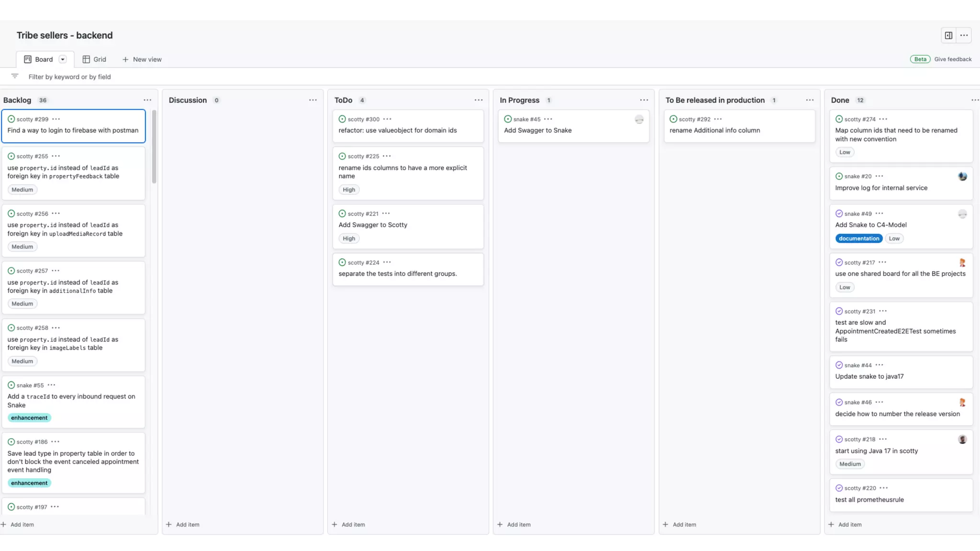Open project options three-dot menu at top right
The height and width of the screenshot is (551, 980).
click(964, 35)
